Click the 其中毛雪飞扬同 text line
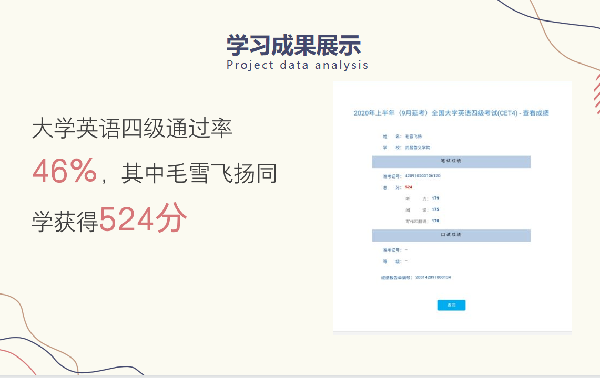The image size is (600, 378). 199,173
